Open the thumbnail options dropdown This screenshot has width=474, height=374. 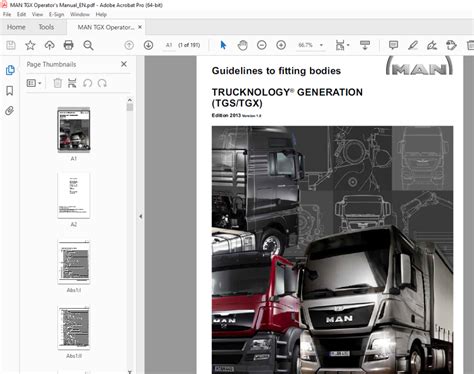tap(34, 83)
